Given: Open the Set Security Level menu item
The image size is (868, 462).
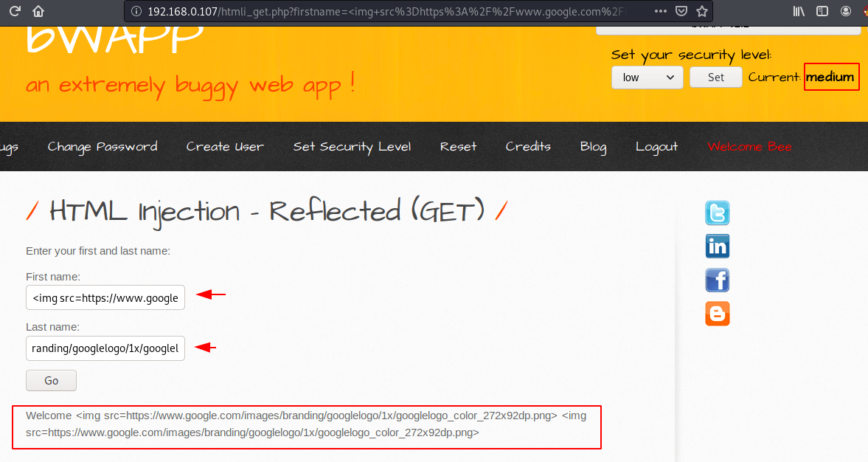Looking at the screenshot, I should (x=352, y=146).
